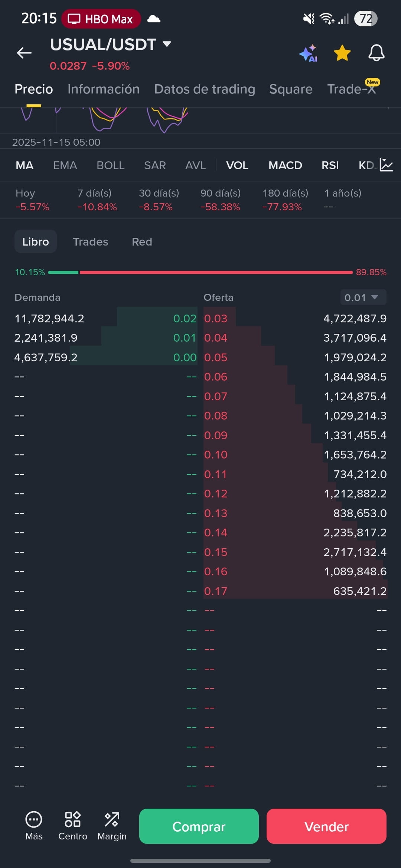401x868 pixels.
Task: Open Datos de trading tab
Action: pos(205,89)
